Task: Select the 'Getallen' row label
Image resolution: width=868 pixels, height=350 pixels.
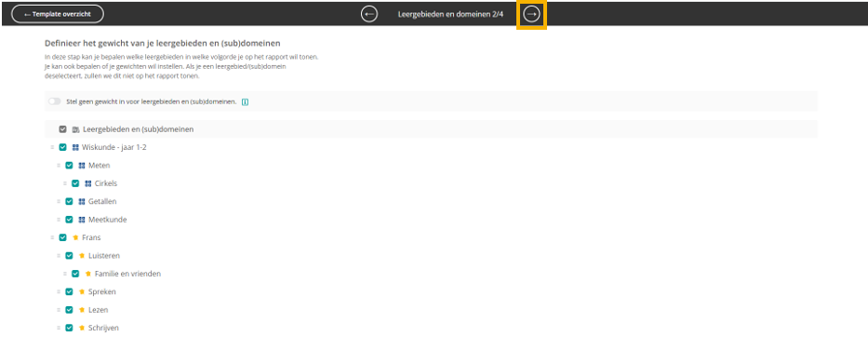Action: tap(102, 202)
